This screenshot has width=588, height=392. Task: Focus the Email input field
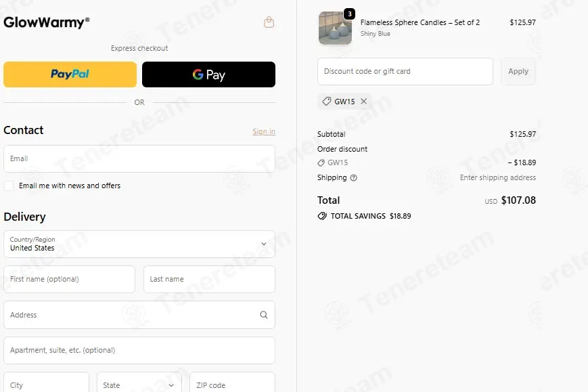139,158
